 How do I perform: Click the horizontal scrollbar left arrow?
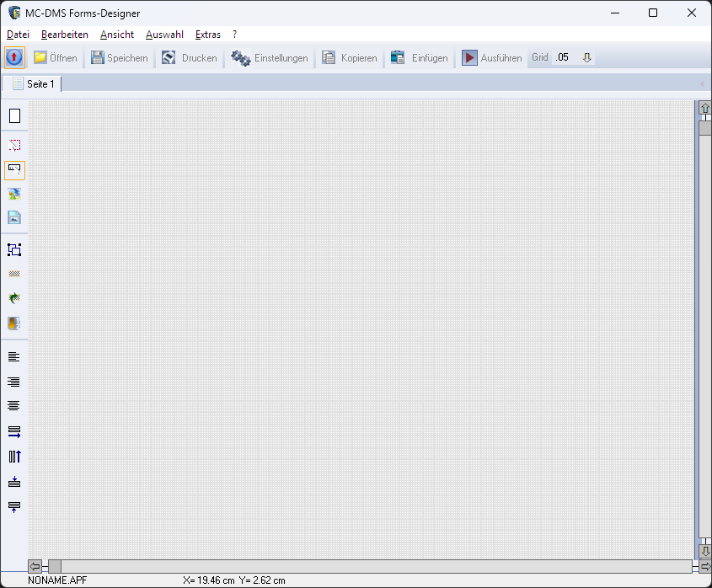pyautogui.click(x=35, y=566)
